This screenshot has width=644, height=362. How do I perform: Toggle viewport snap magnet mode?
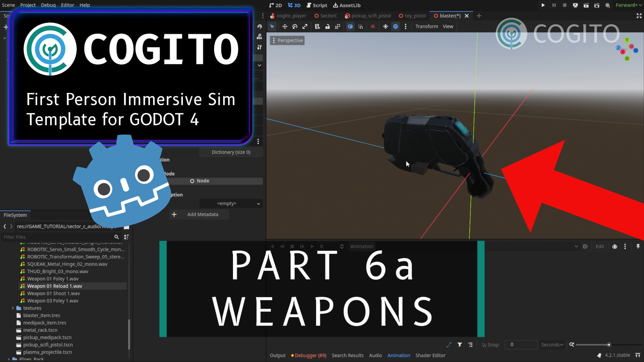[361, 26]
